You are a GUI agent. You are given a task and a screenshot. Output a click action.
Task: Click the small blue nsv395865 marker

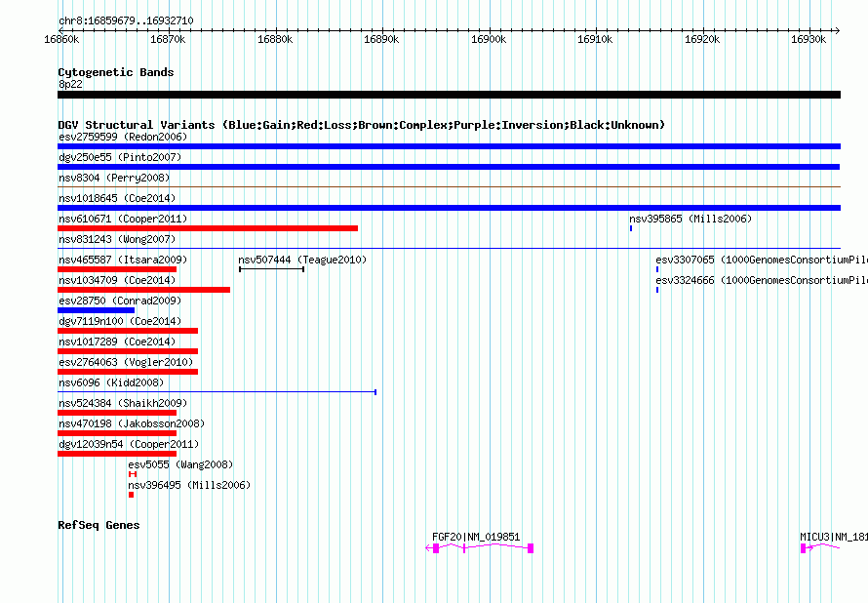click(x=630, y=228)
